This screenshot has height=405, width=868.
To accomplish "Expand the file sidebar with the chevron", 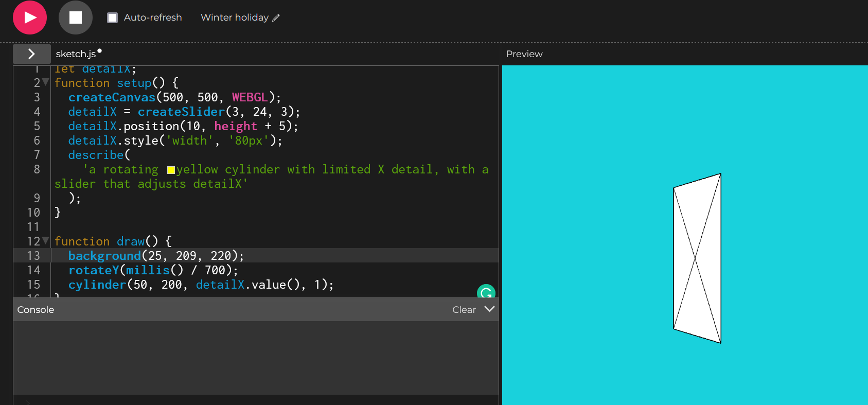I will 31,54.
